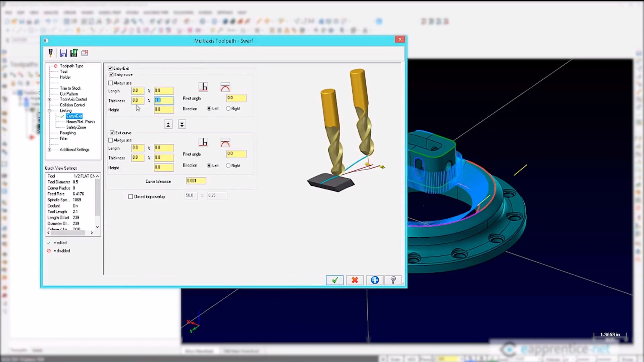Confirm the dialog with the green checkmark
The height and width of the screenshot is (362, 644).
pyautogui.click(x=334, y=280)
